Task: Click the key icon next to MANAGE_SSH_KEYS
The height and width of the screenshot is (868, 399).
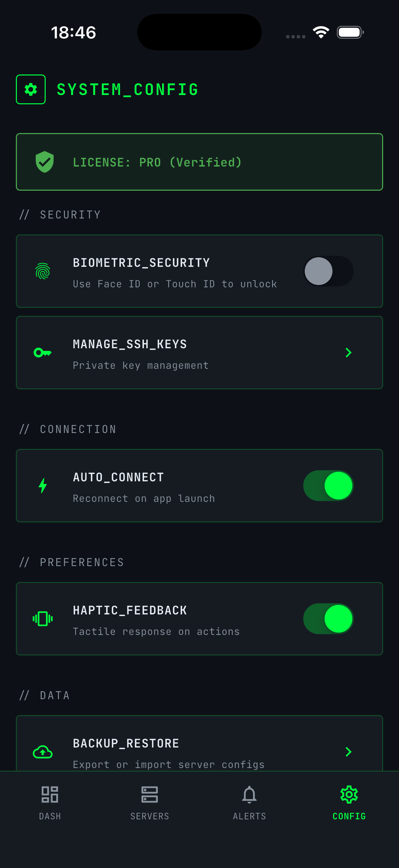Action: 43,353
